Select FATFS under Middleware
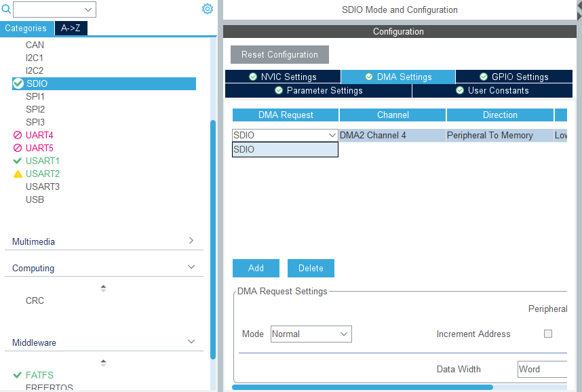Screen dimensions: 582x392 click(x=40, y=375)
